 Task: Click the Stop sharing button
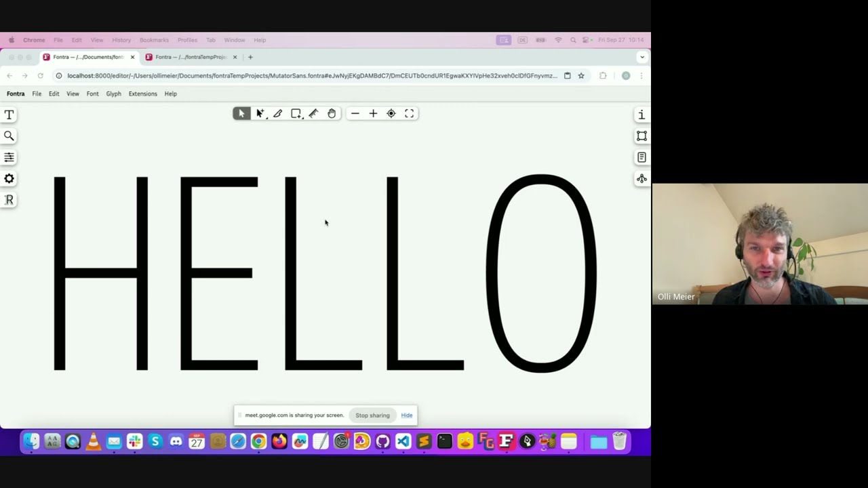coord(372,415)
